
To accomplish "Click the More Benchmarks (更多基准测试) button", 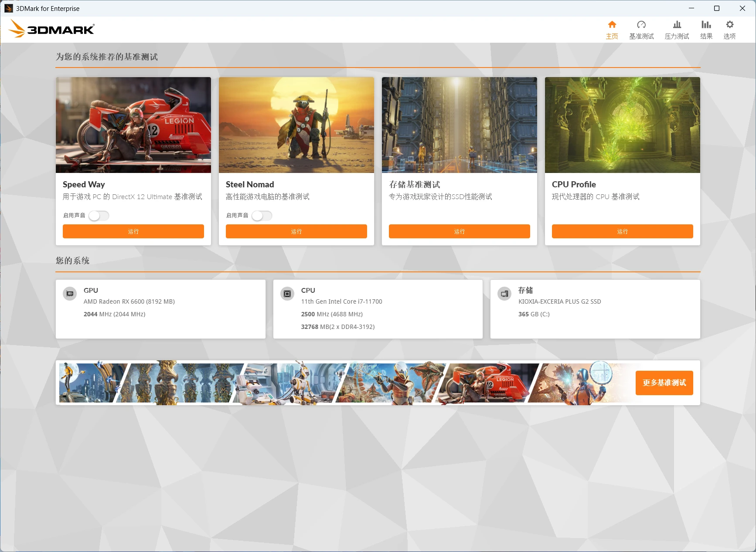I will 664,383.
